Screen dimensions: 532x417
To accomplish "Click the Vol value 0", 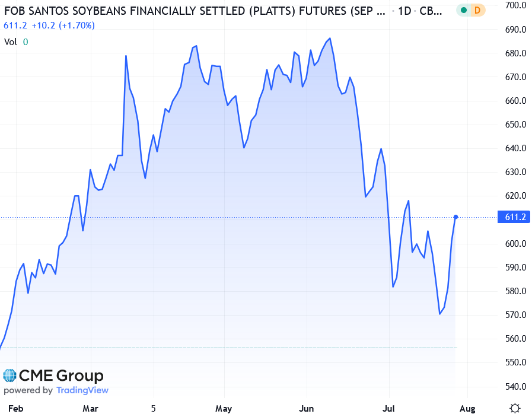I will (x=26, y=42).
